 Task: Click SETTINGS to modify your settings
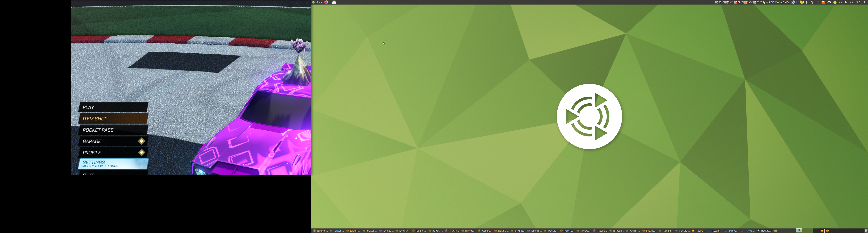[x=113, y=164]
